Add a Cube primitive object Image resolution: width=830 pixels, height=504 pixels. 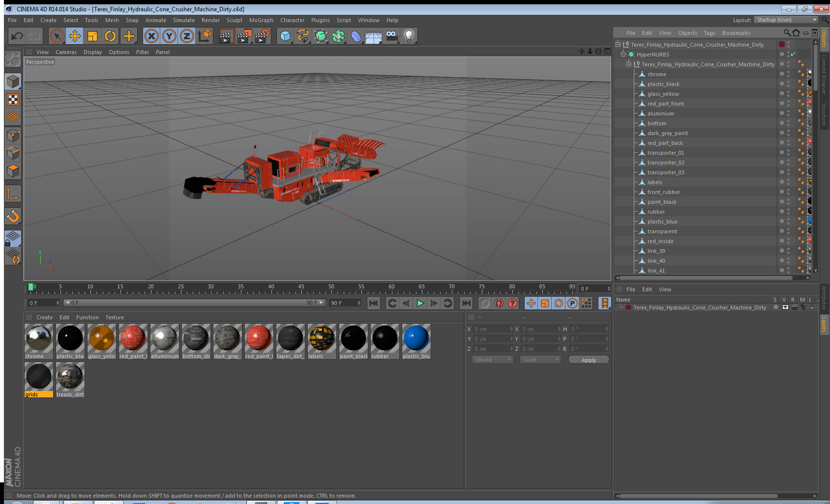[x=285, y=36]
